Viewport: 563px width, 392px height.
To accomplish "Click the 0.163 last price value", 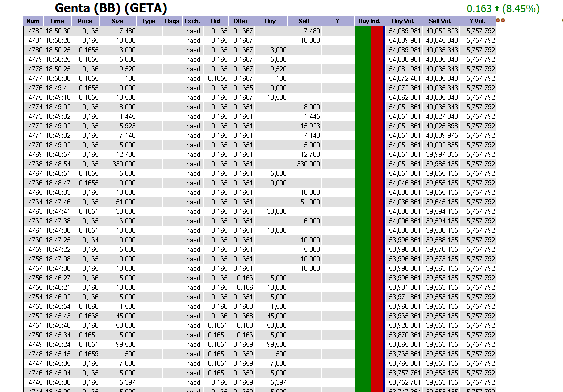I will coord(479,8).
